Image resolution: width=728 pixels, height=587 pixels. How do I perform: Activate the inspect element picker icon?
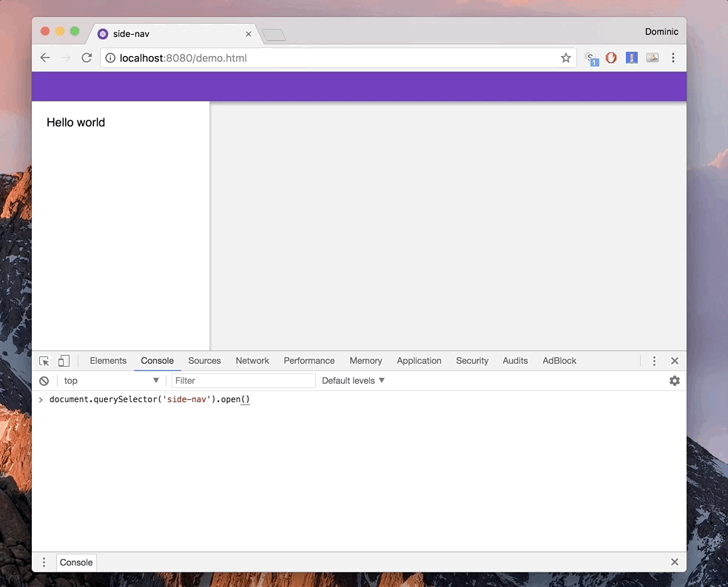point(44,361)
